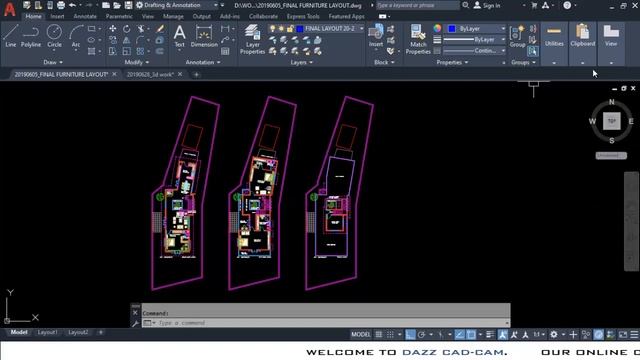The image size is (640, 360).
Task: Open the Manage ribbon tab
Action: (x=173, y=16)
